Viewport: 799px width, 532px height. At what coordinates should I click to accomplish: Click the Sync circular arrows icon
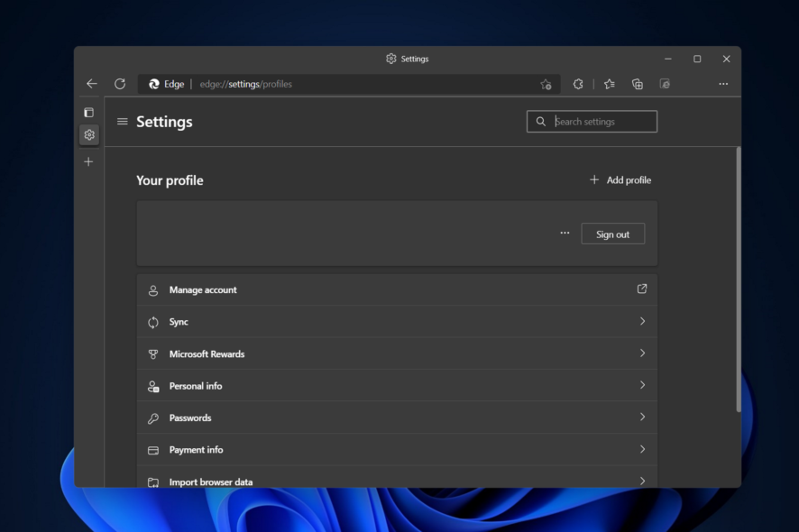153,322
